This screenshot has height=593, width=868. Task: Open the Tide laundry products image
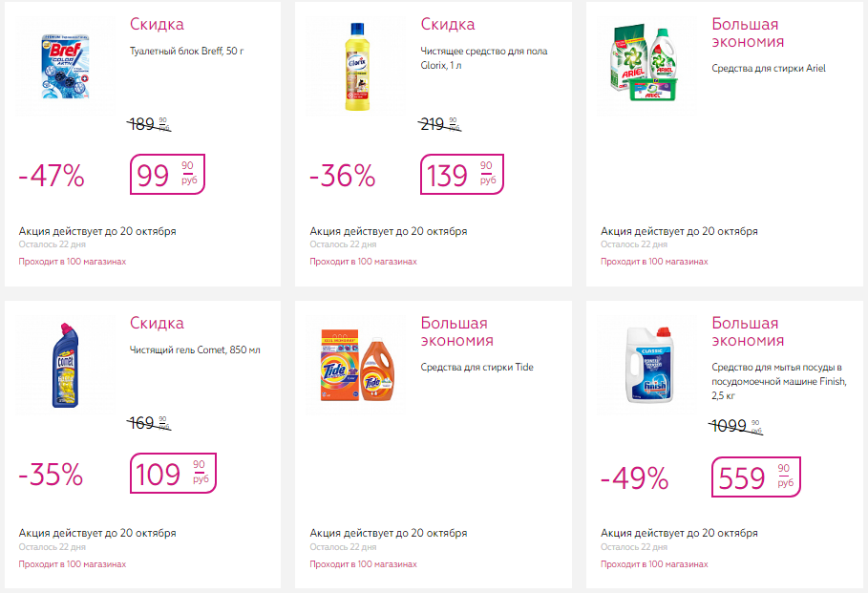[357, 366]
